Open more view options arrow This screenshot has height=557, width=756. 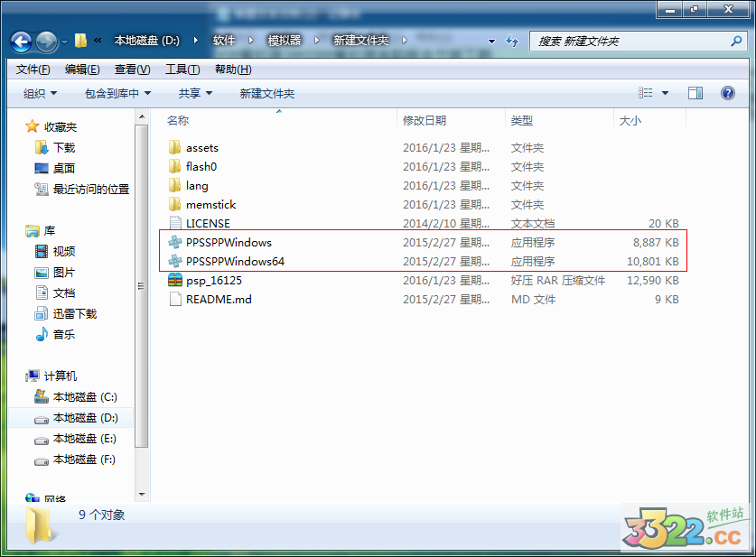tap(666, 93)
